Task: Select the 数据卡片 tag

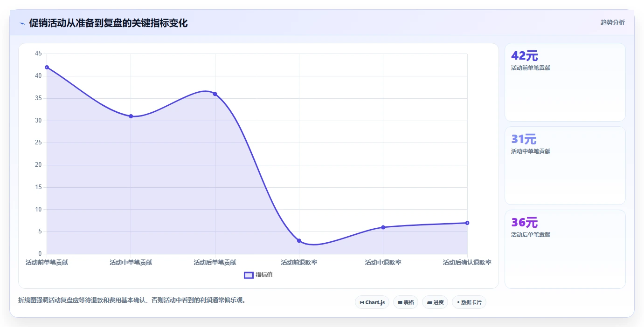Action: 469,302
